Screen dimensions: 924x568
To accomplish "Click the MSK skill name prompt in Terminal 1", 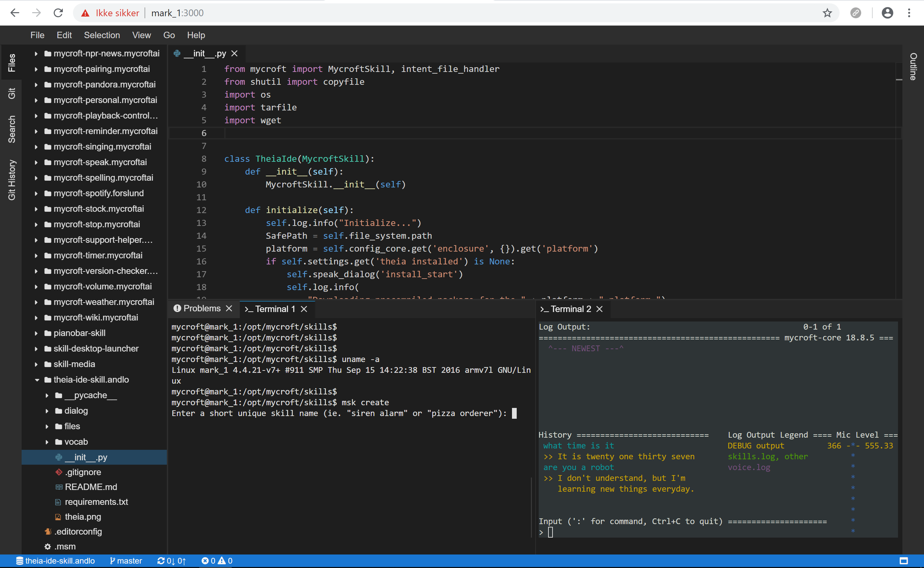I will (339, 413).
